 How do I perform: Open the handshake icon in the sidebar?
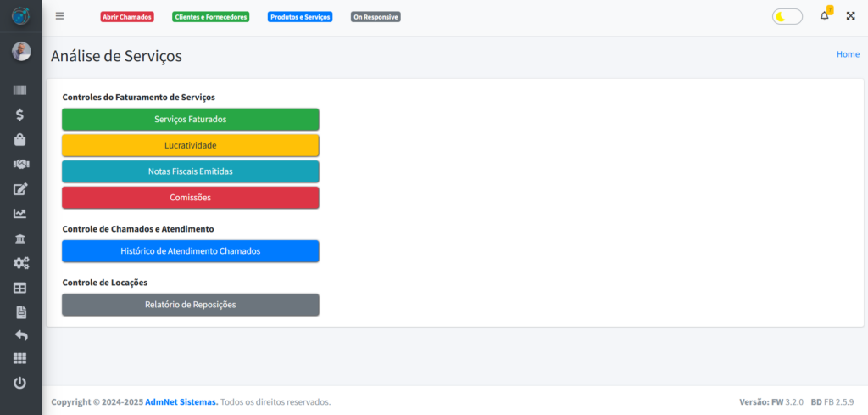tap(20, 164)
